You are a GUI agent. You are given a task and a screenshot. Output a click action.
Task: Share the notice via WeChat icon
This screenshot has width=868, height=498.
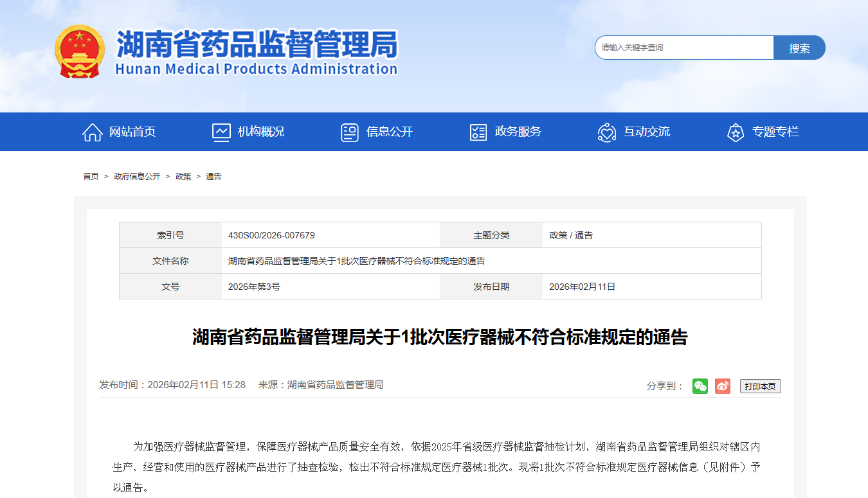pos(700,386)
